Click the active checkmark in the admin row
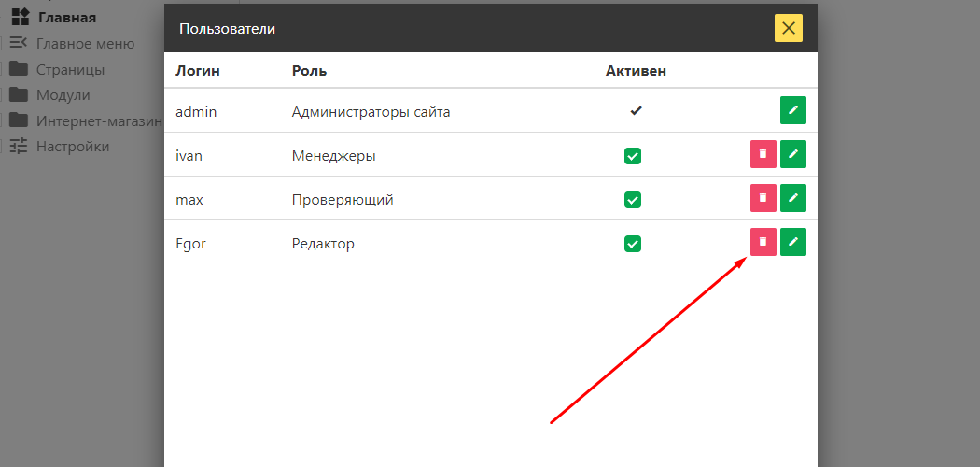The height and width of the screenshot is (467, 980). tap(636, 111)
